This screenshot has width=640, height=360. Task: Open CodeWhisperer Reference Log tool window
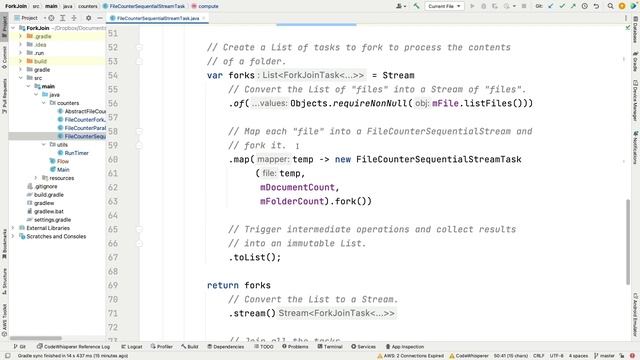[73, 347]
